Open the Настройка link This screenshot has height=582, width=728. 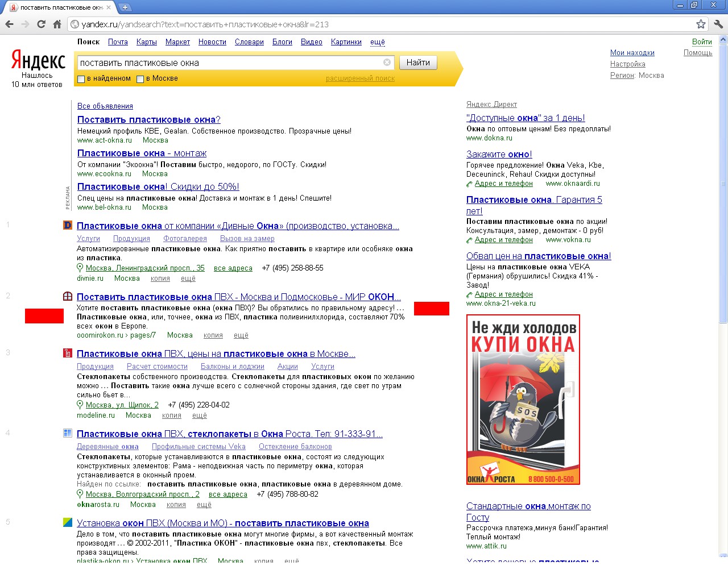(x=628, y=64)
